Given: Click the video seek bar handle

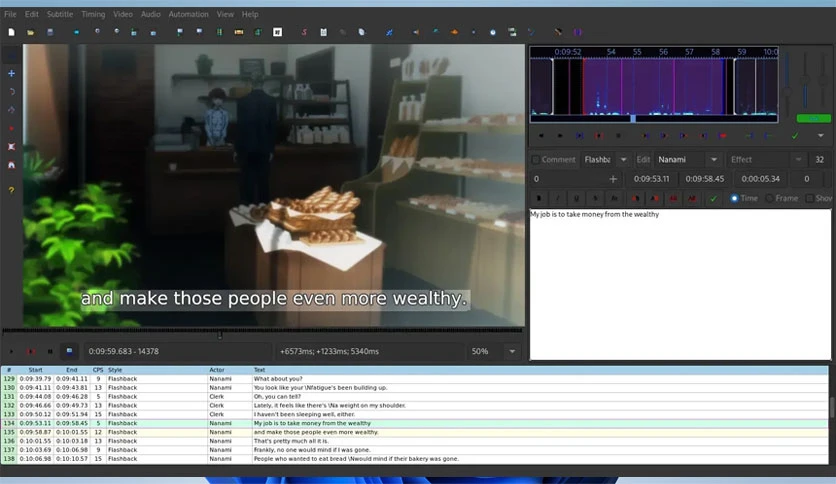Looking at the screenshot, I should pyautogui.click(x=220, y=334).
